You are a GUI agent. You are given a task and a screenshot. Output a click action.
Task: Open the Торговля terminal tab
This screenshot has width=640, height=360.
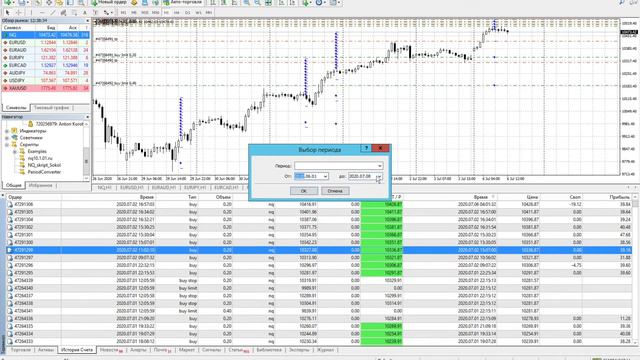[20, 350]
